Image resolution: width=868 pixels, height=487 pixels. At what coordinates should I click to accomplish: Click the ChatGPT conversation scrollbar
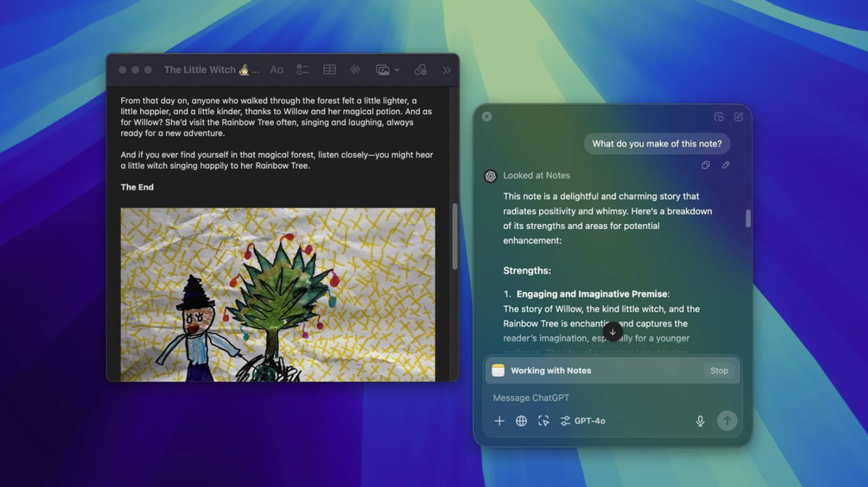coord(747,218)
